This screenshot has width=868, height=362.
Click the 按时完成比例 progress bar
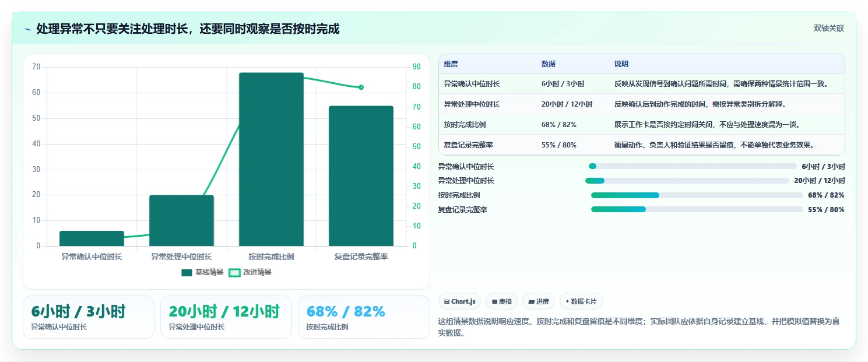[697, 195]
